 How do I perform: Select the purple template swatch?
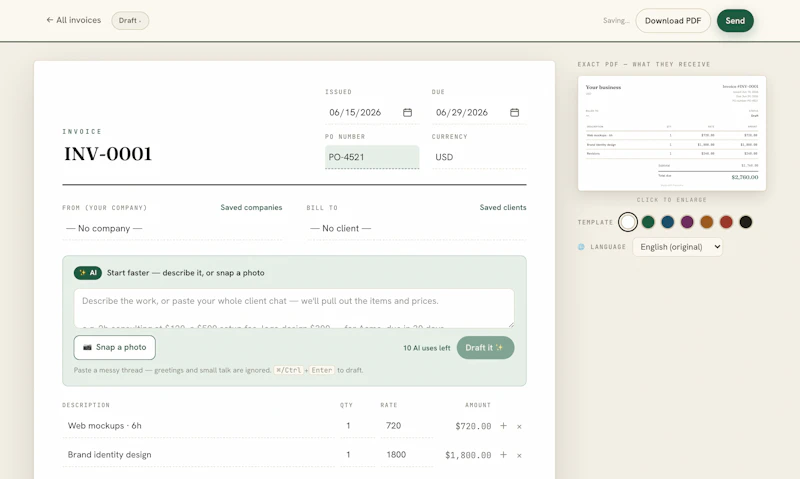[x=687, y=222]
